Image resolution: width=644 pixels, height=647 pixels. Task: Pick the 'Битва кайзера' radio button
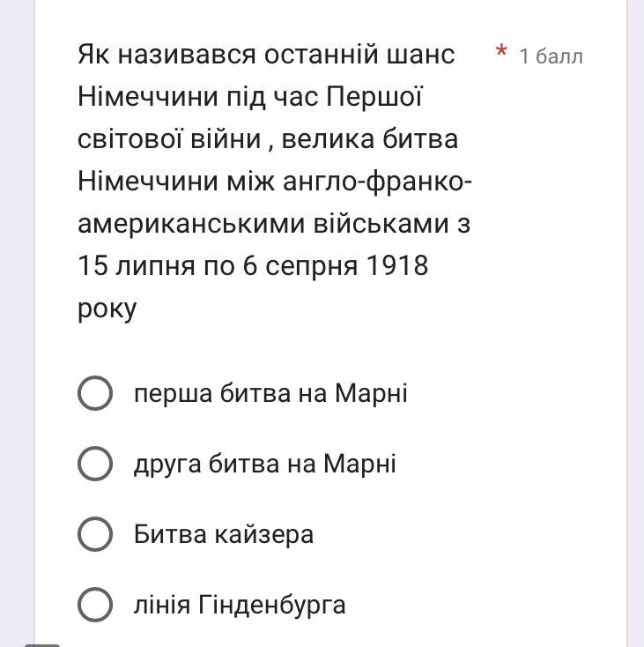point(95,534)
